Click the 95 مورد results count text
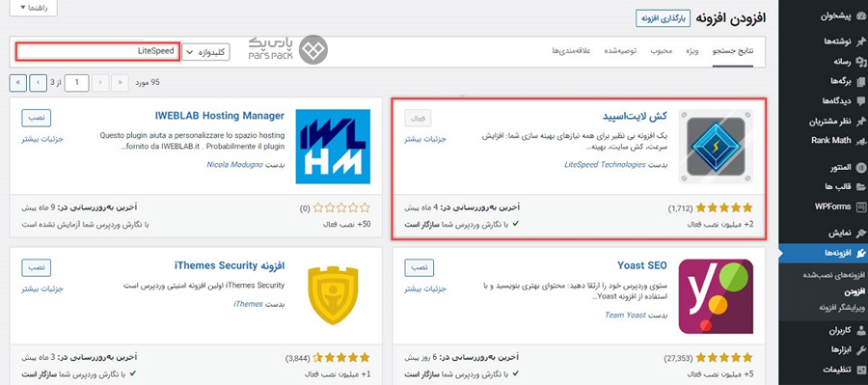The height and width of the screenshot is (385, 868). [x=148, y=83]
